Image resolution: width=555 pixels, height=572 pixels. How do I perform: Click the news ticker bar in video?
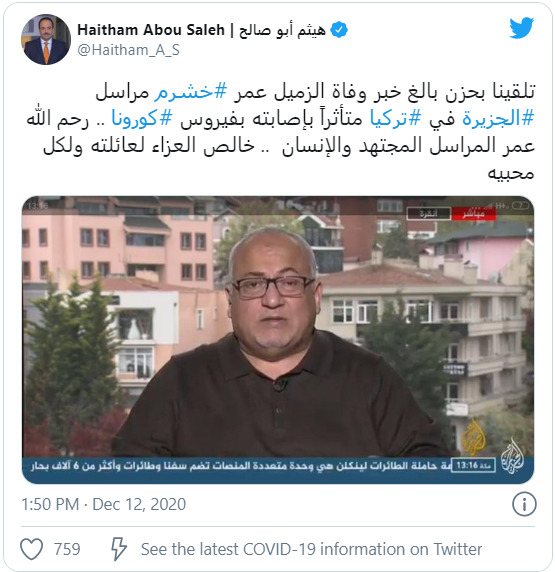[x=278, y=466]
